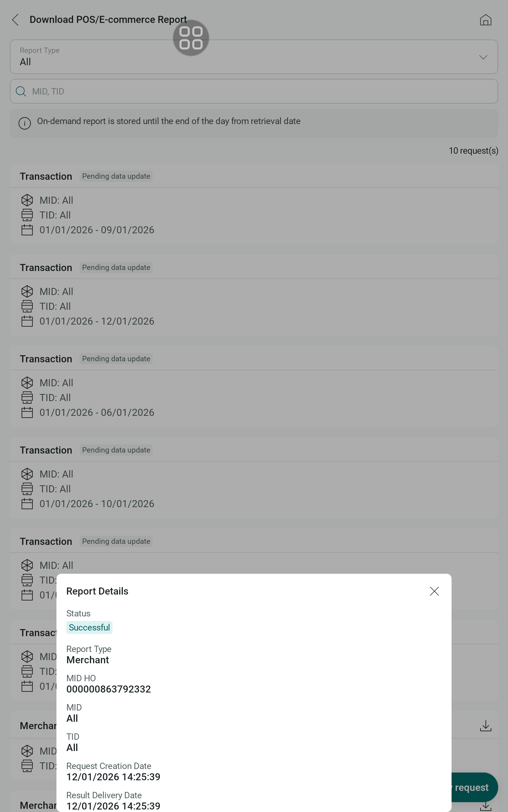Tap the home icon in the header
Image resolution: width=508 pixels, height=812 pixels.
click(x=485, y=20)
